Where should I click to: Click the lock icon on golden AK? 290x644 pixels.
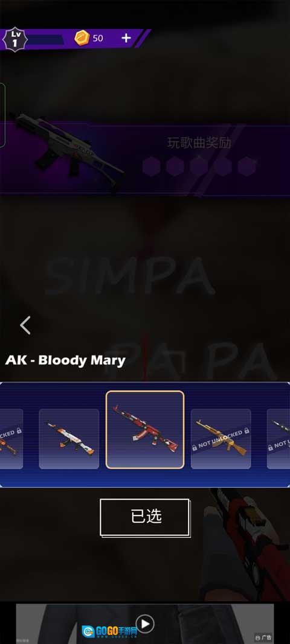tap(246, 430)
